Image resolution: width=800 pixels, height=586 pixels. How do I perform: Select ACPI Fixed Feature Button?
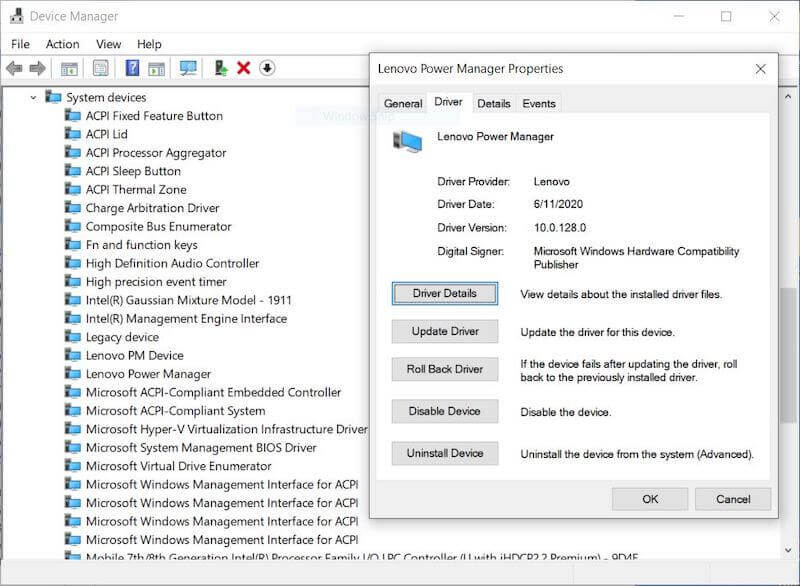click(x=154, y=116)
